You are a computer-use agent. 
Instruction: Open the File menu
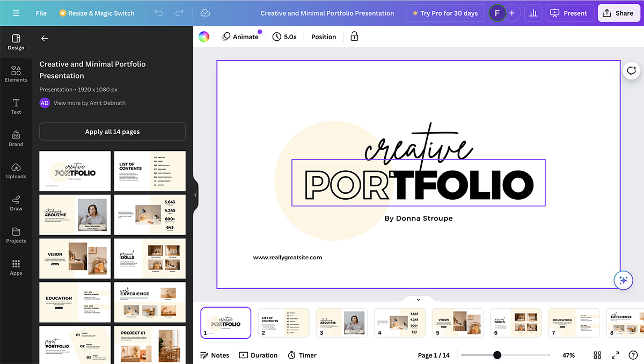tap(41, 12)
